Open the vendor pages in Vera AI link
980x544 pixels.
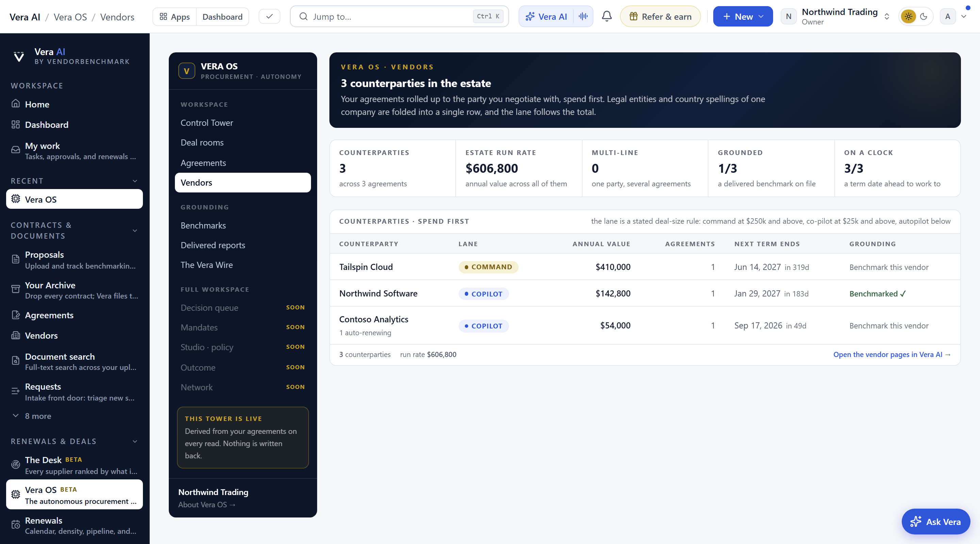click(x=892, y=354)
